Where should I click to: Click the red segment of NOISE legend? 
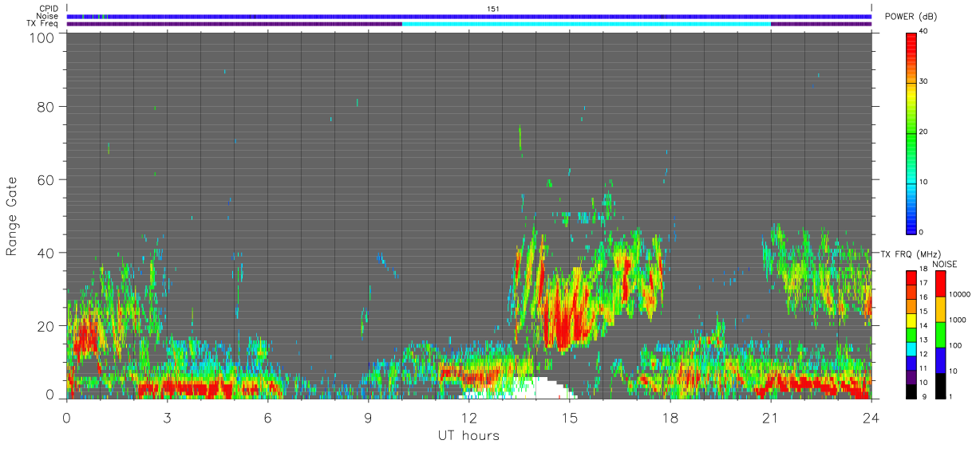tap(940, 283)
